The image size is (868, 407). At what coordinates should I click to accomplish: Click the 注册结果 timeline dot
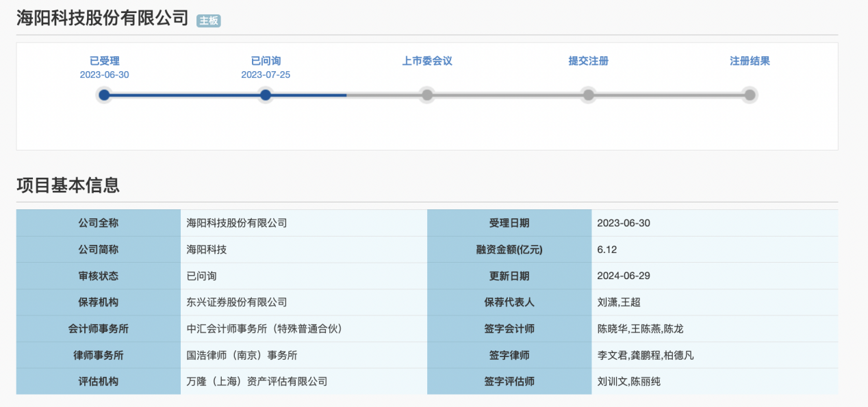coord(750,95)
